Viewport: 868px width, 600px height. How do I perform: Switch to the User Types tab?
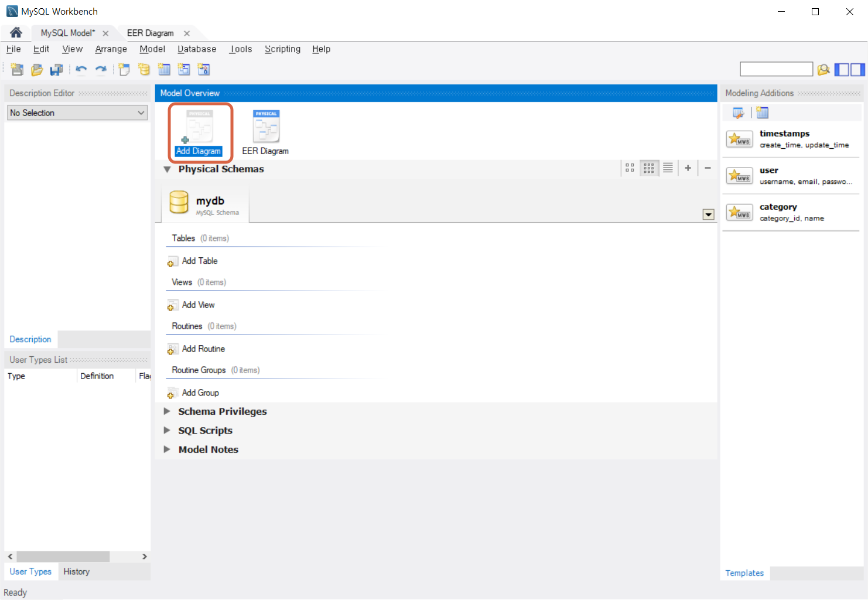tap(30, 571)
